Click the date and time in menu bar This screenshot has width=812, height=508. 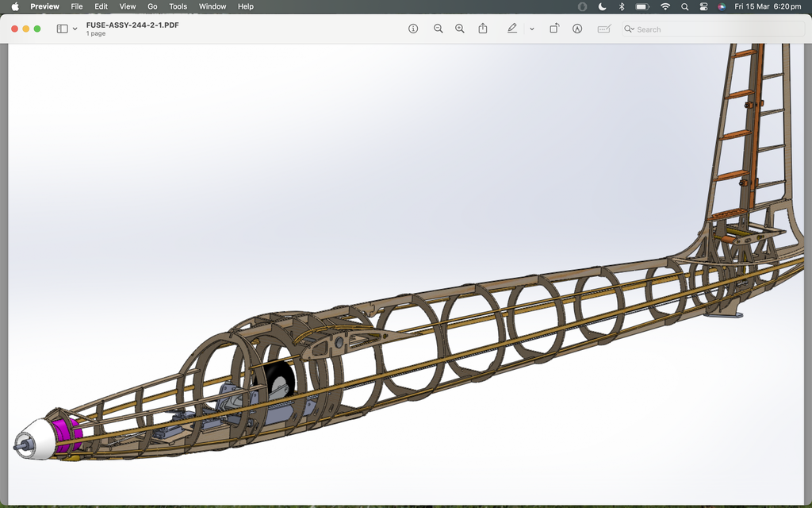768,6
